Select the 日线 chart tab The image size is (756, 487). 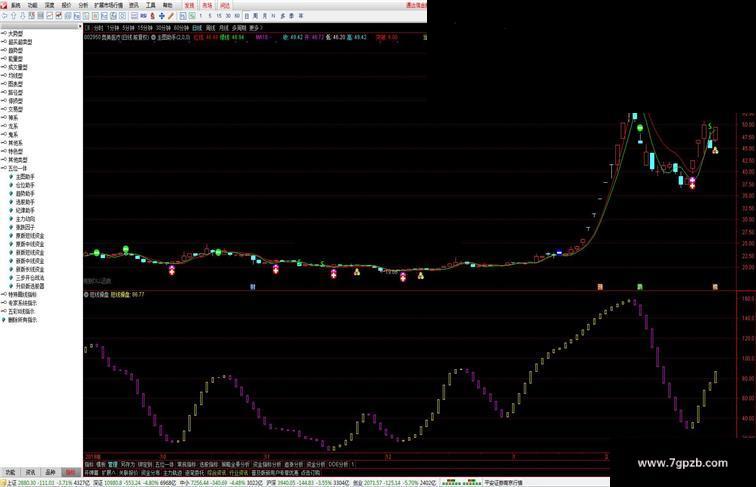(197, 28)
